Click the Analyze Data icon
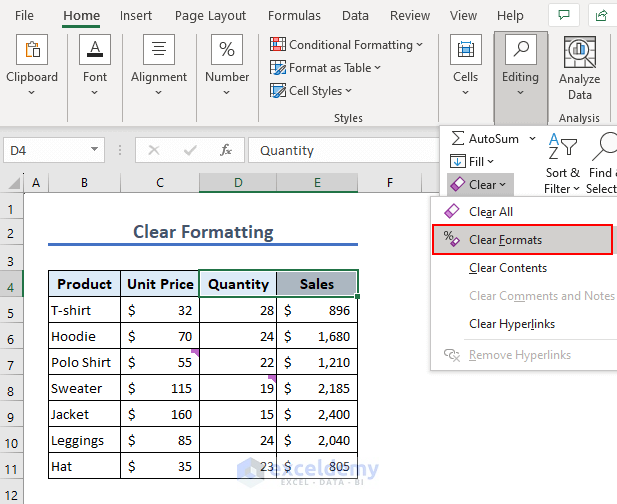 click(580, 52)
